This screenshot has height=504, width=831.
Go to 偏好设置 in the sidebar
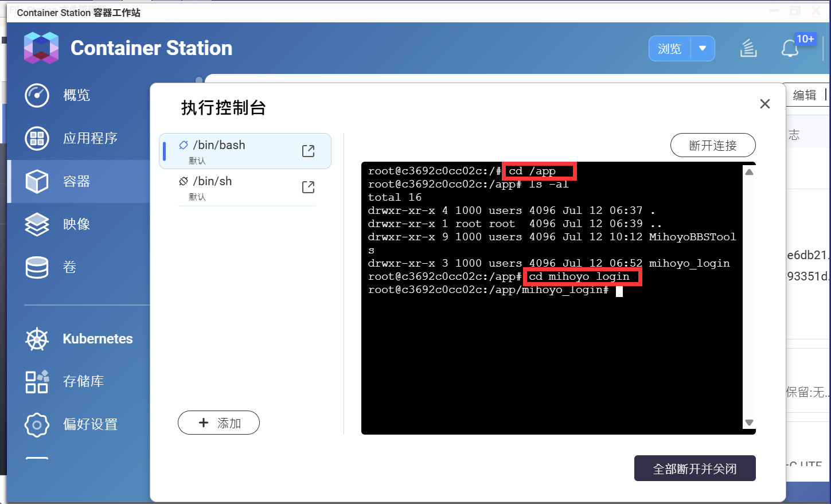[x=90, y=424]
